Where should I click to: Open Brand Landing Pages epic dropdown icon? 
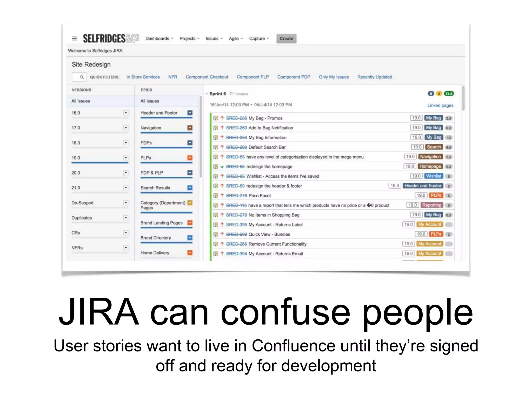point(190,223)
